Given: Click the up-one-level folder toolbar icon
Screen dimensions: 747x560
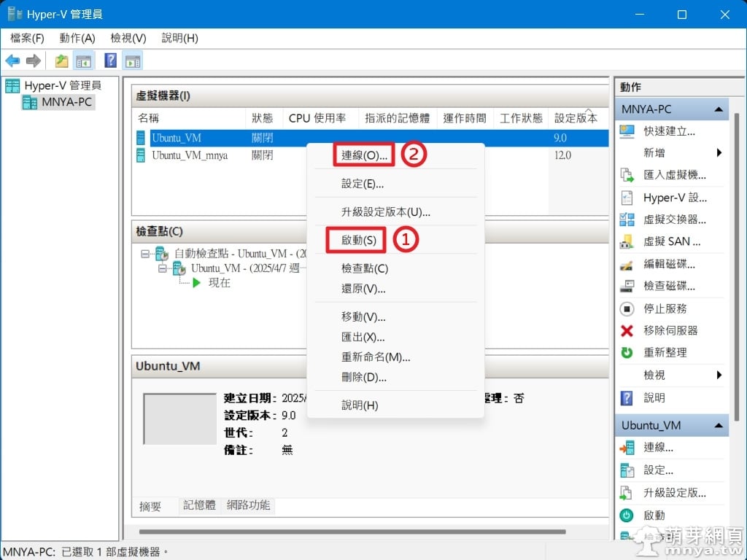Looking at the screenshot, I should 61,61.
